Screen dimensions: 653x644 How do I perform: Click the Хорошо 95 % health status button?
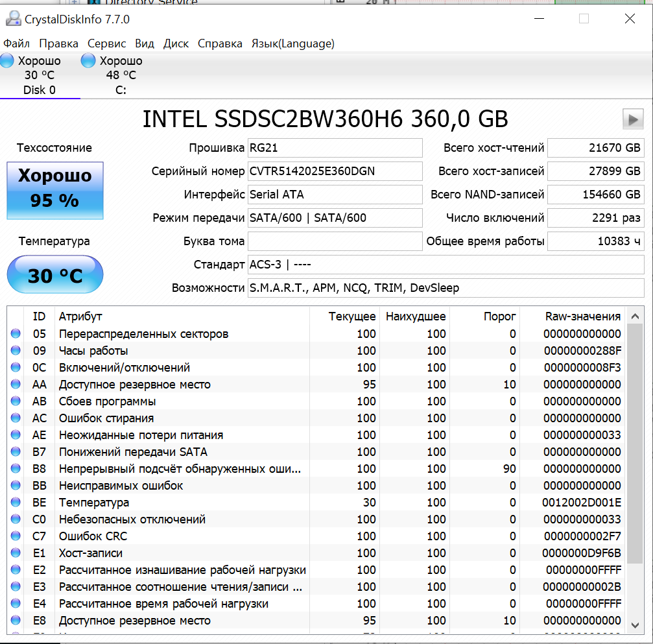pos(55,191)
